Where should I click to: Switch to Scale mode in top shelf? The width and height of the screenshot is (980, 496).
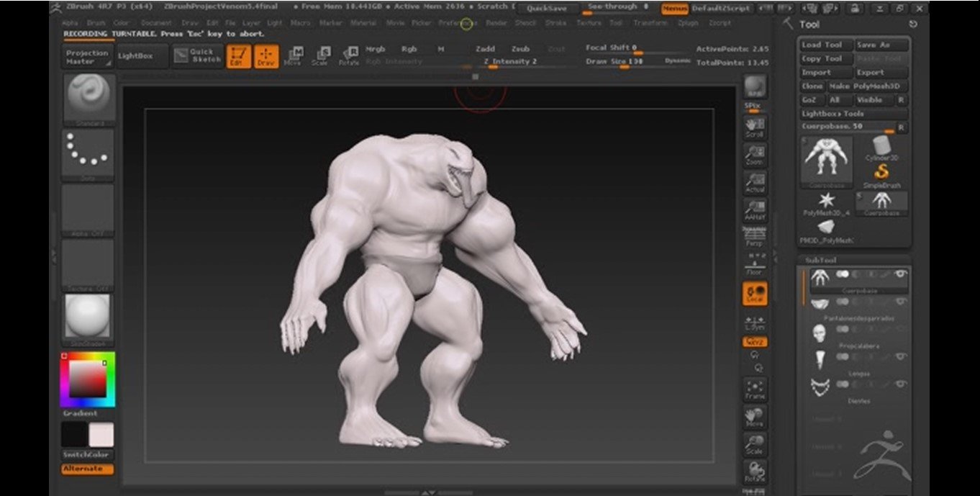[x=321, y=56]
